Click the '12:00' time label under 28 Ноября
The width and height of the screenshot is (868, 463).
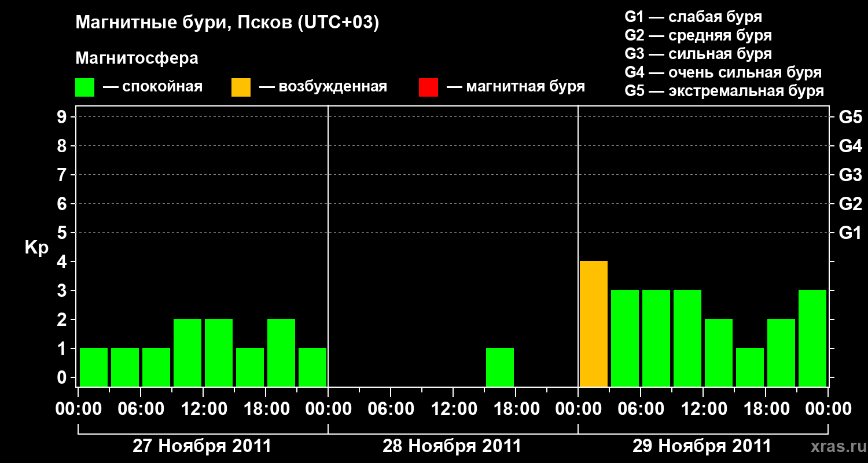pos(453,409)
